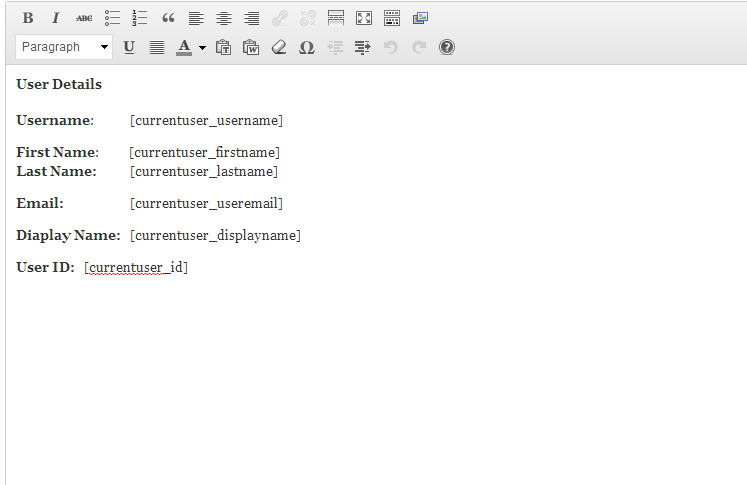Image resolution: width=747 pixels, height=485 pixels.
Task: Paste as plain text
Action: [x=223, y=47]
